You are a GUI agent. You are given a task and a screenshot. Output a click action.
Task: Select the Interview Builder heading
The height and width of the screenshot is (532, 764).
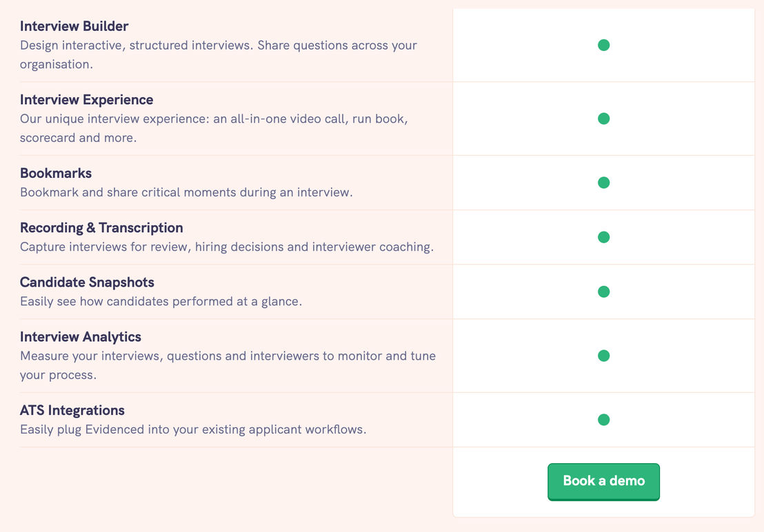point(74,26)
